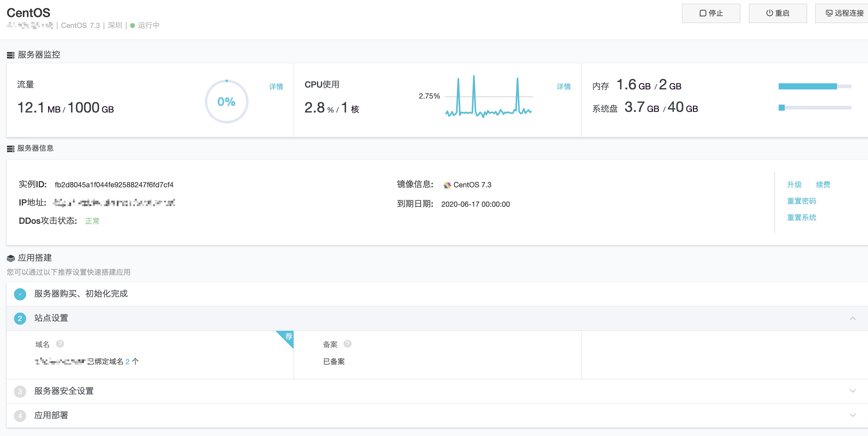
Task: Click the memory usage progress bar
Action: 815,87
